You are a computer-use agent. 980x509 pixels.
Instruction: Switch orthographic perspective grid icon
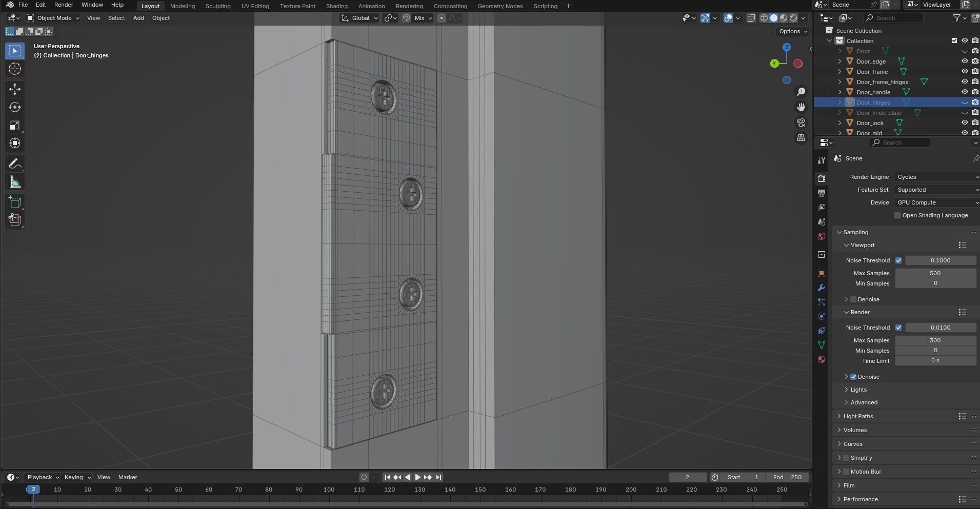coord(801,138)
